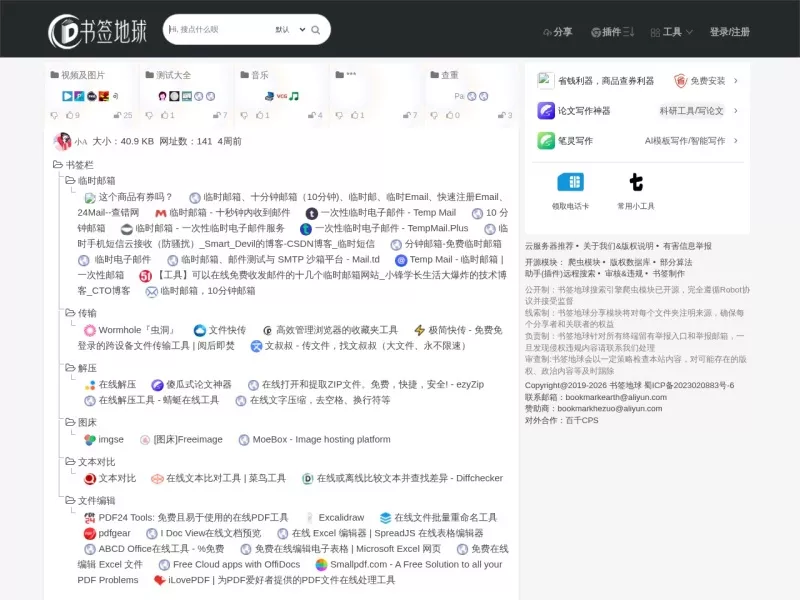Like the 音乐 card thumbs up
Image resolution: width=800 pixels, height=600 pixels.
[x=263, y=115]
